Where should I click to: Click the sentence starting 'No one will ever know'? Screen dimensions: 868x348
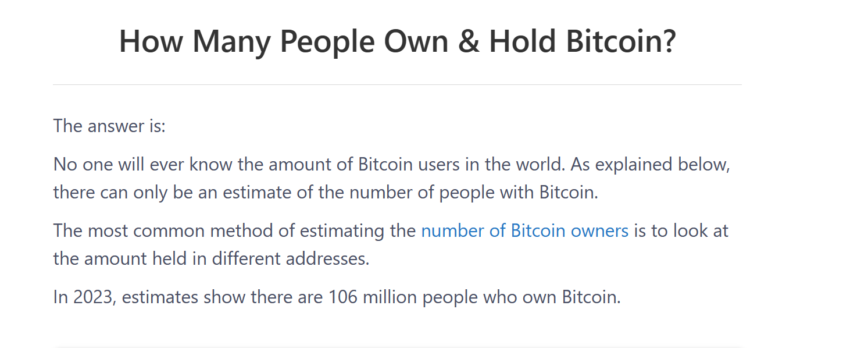coord(309,165)
